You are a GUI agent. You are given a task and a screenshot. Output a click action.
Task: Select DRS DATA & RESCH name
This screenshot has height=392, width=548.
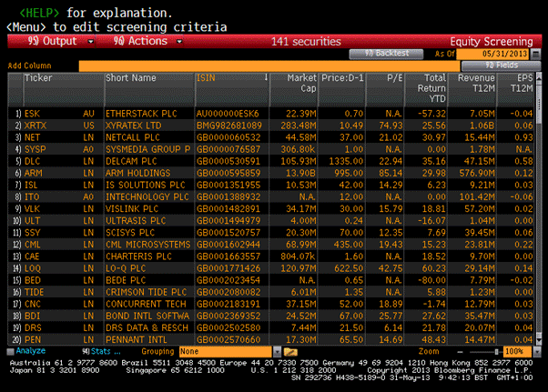[x=147, y=327]
